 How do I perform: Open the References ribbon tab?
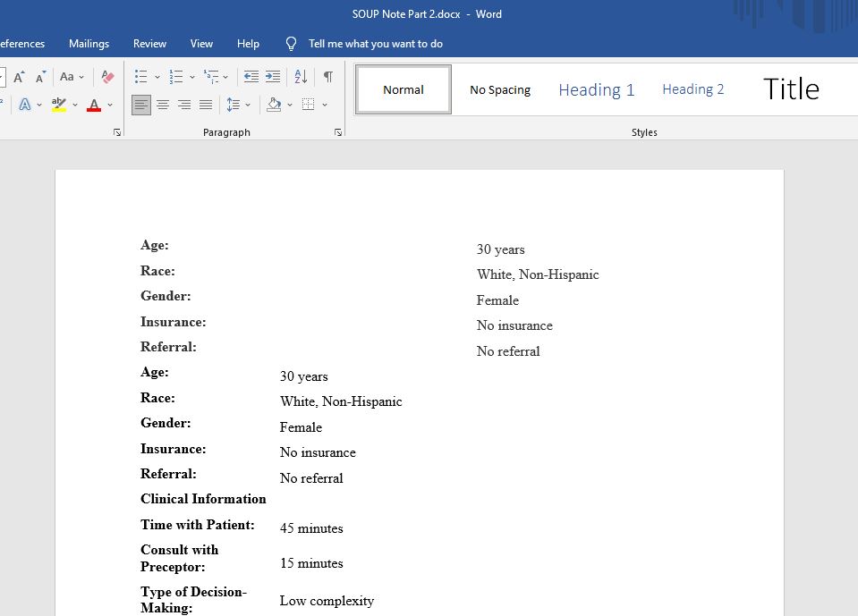click(22, 44)
